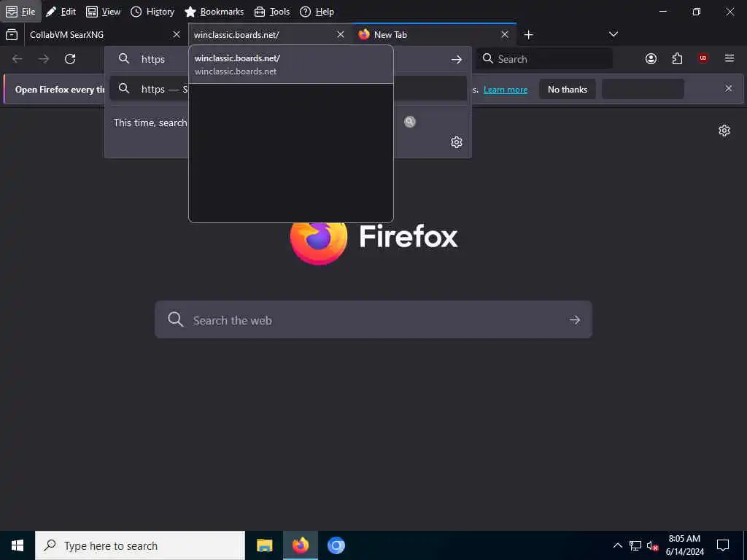Click the winclassic.boards.net tab preview card
Screen dimensions: 747x560
[x=291, y=134]
